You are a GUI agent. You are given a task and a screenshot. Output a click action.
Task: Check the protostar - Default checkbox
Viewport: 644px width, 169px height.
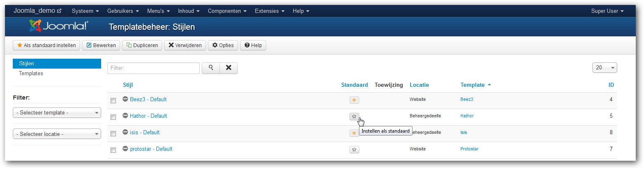pos(113,150)
